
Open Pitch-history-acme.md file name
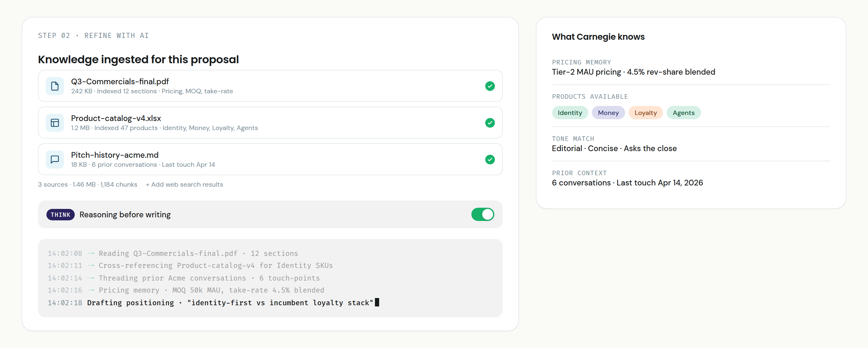(x=115, y=155)
